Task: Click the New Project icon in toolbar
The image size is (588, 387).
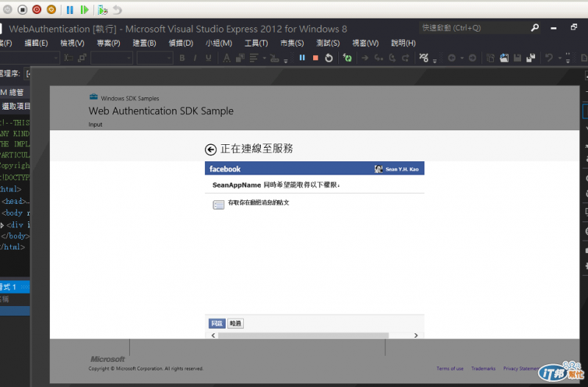Action: pyautogui.click(x=490, y=58)
